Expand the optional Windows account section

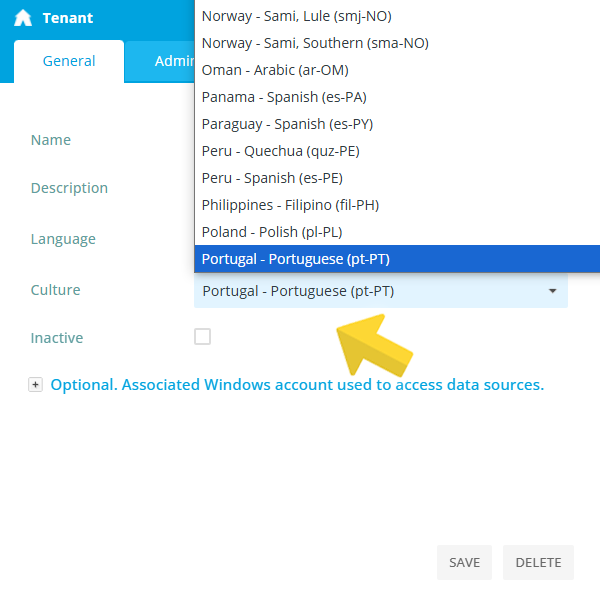click(35, 385)
